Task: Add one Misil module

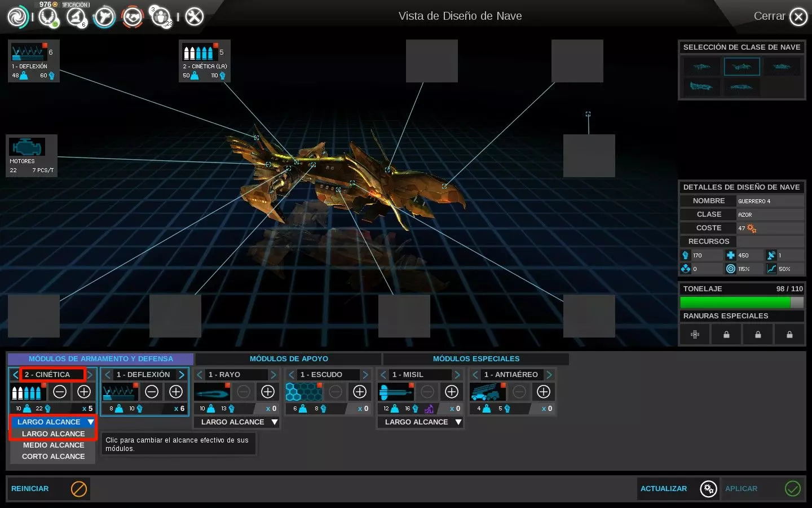Action: pos(452,392)
